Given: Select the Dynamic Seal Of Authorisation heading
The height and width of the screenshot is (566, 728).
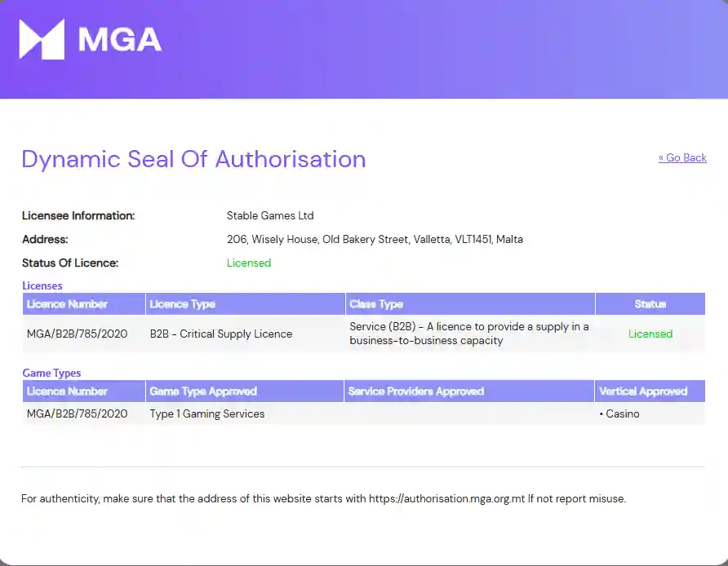Looking at the screenshot, I should (193, 159).
